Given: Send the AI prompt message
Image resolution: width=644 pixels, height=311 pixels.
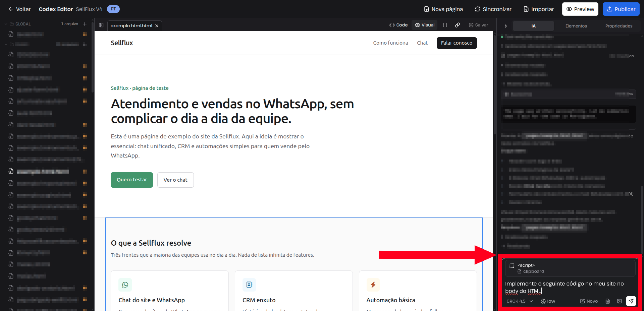Looking at the screenshot, I should (631, 301).
